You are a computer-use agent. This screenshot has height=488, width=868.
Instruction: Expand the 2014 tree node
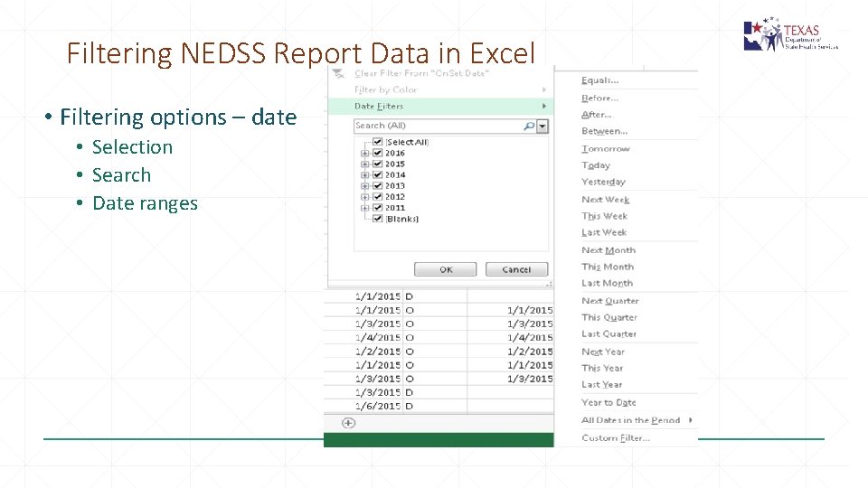coord(364,174)
